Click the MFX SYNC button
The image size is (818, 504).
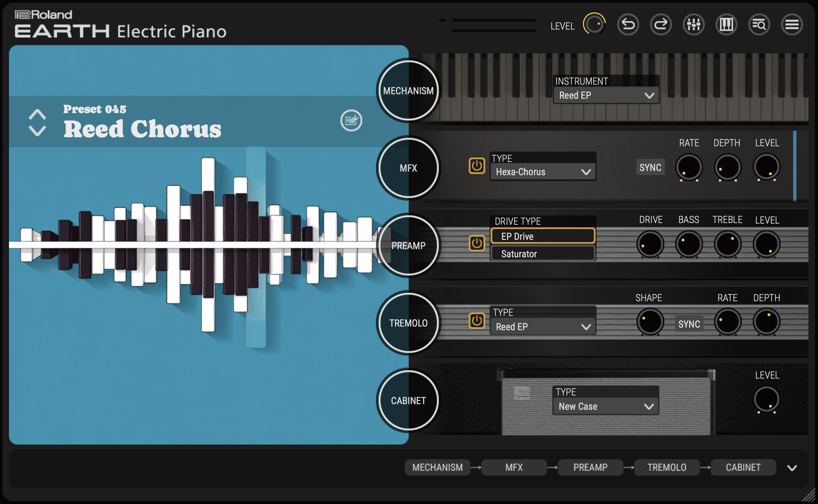click(650, 167)
